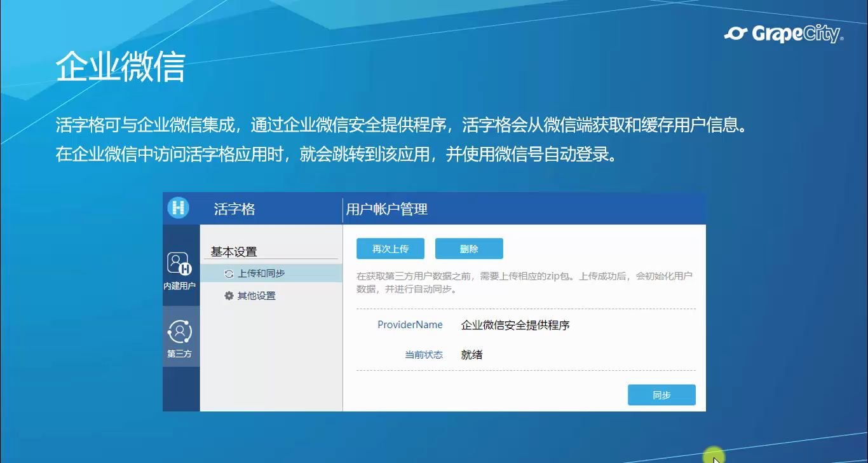This screenshot has width=868, height=463.
Task: Click the 同步 button
Action: (661, 395)
